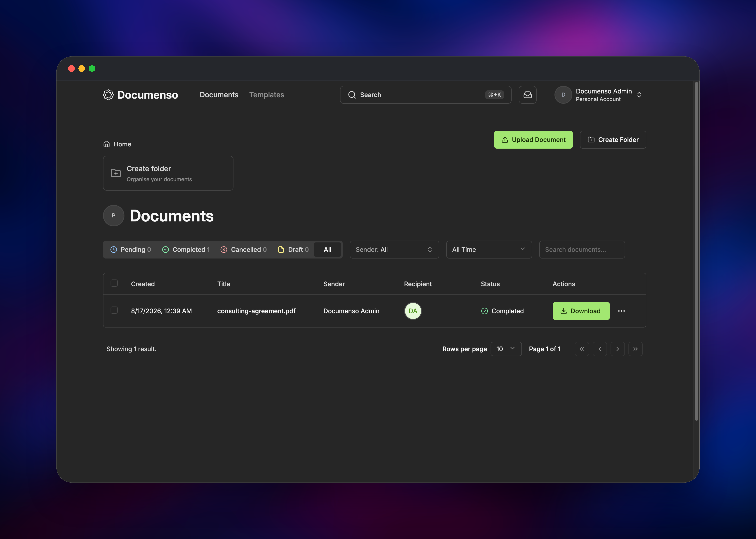The width and height of the screenshot is (756, 539).
Task: Click the Actions column header
Action: (x=564, y=284)
